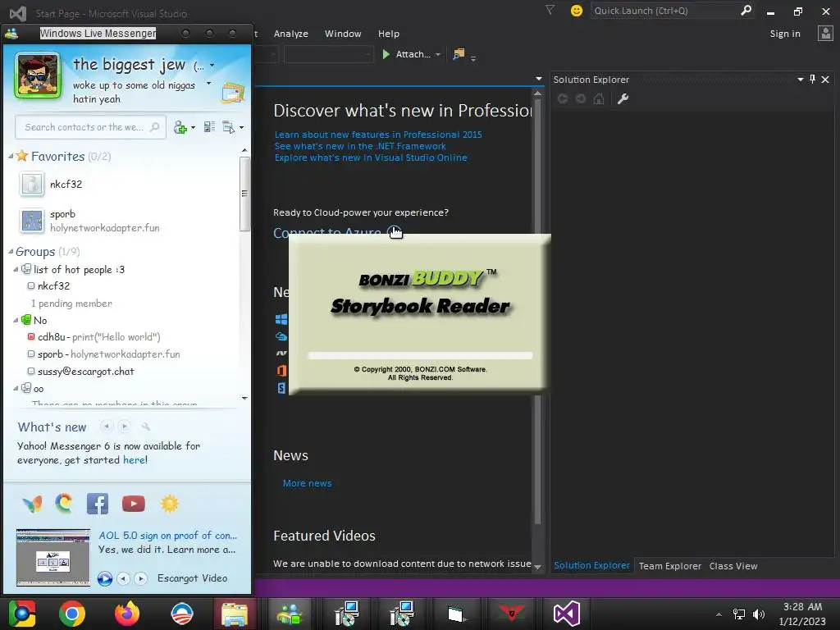Image resolution: width=840 pixels, height=630 pixels.
Task: Click the Attach... debug button
Action: point(407,54)
